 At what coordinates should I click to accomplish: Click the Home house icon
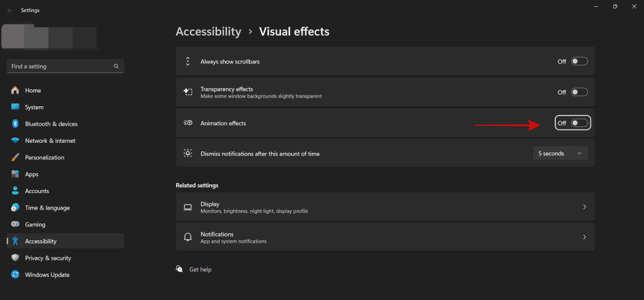[x=15, y=90]
